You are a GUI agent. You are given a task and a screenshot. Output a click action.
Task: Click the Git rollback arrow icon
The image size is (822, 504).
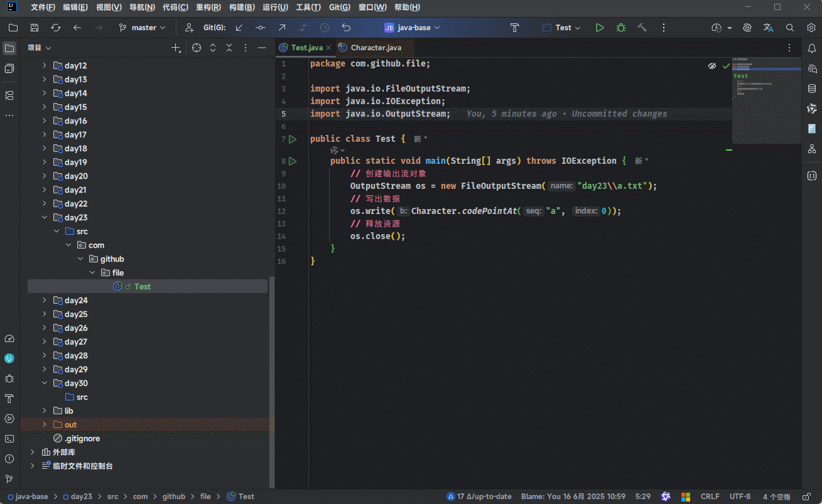click(x=346, y=28)
